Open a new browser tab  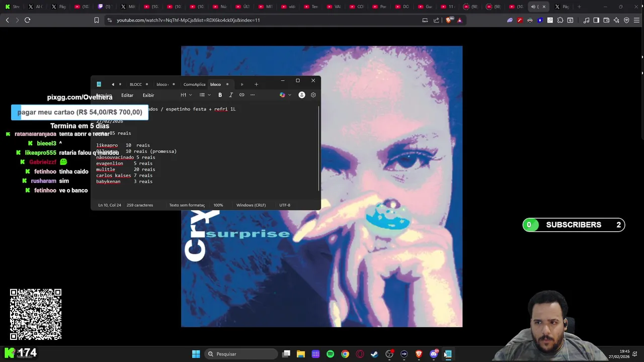click(x=579, y=7)
